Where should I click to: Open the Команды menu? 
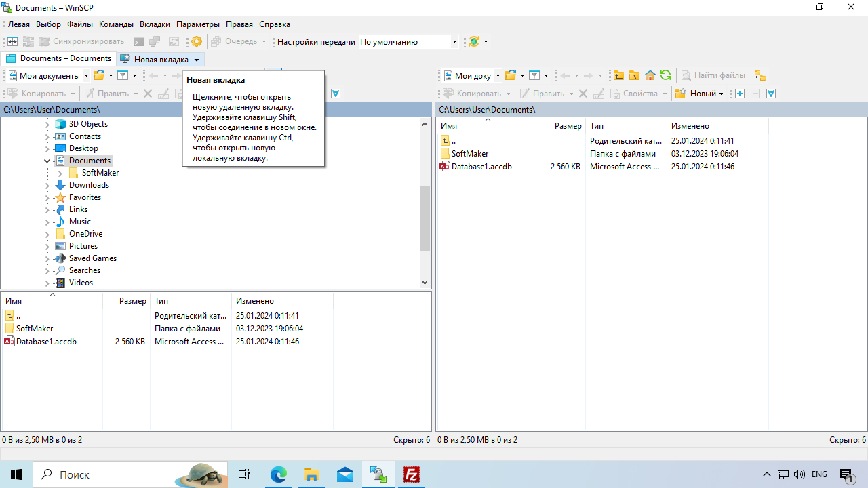[116, 24]
